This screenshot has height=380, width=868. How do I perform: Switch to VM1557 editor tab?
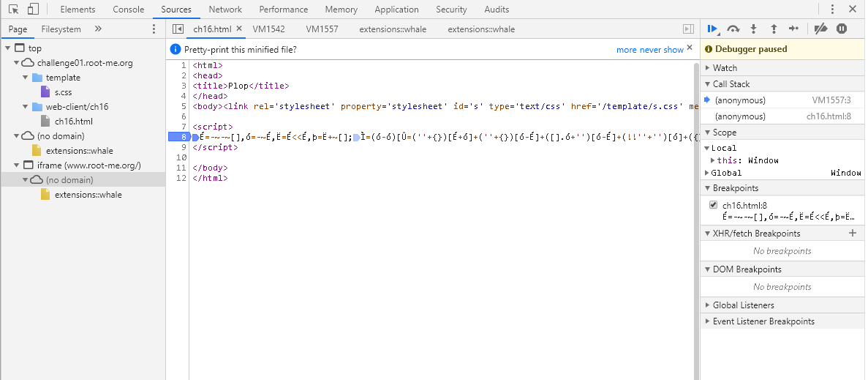click(x=322, y=29)
